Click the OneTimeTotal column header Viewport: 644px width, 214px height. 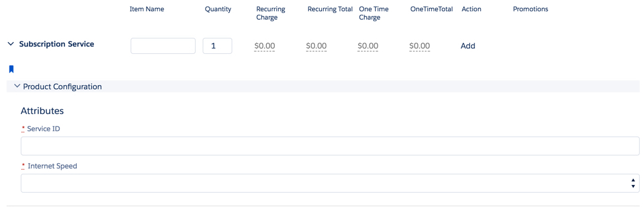[x=431, y=9]
